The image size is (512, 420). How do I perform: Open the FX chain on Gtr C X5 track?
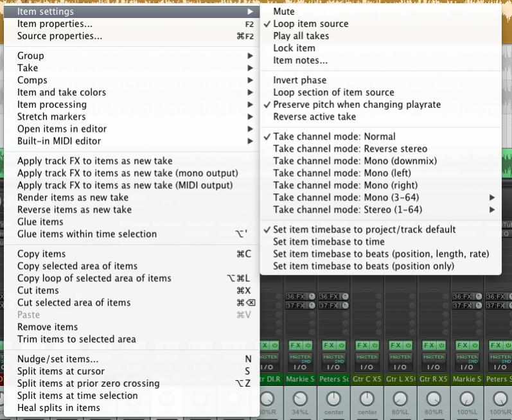pos(363,345)
